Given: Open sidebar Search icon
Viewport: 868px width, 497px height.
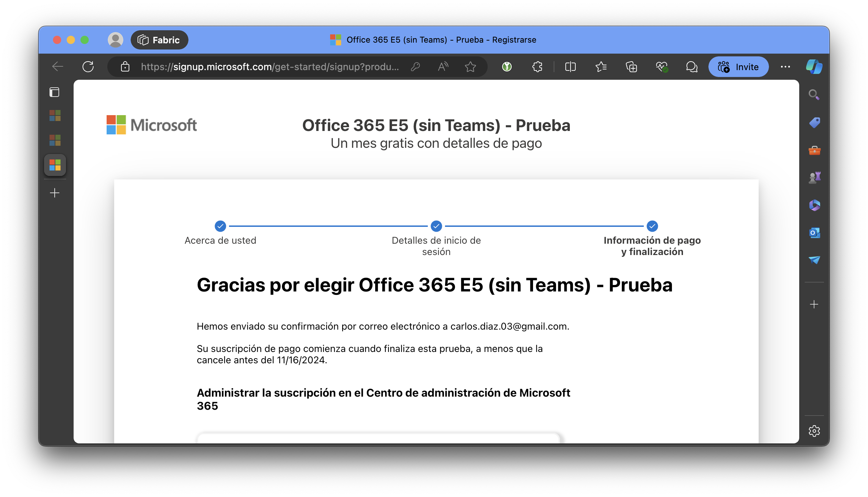Looking at the screenshot, I should (814, 95).
